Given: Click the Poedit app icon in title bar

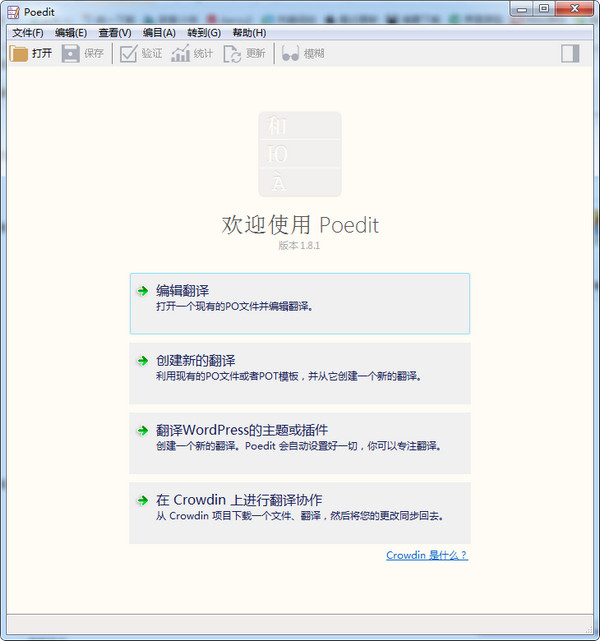Looking at the screenshot, I should click(13, 12).
